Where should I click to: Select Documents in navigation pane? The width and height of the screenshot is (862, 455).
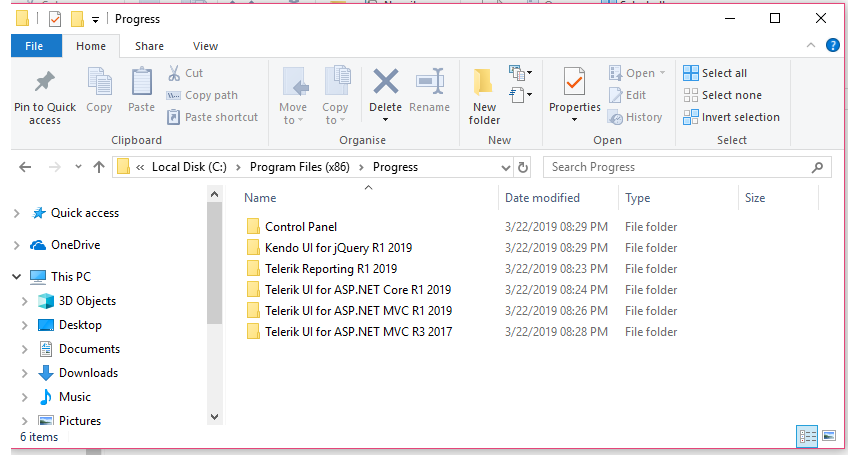(89, 349)
